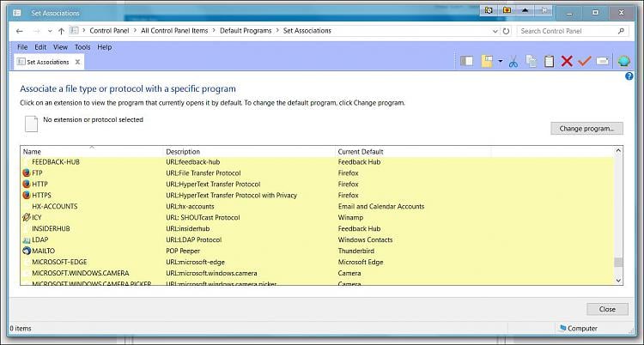Click the Windows Contacts default cell
644x345 pixels.
click(x=365, y=239)
